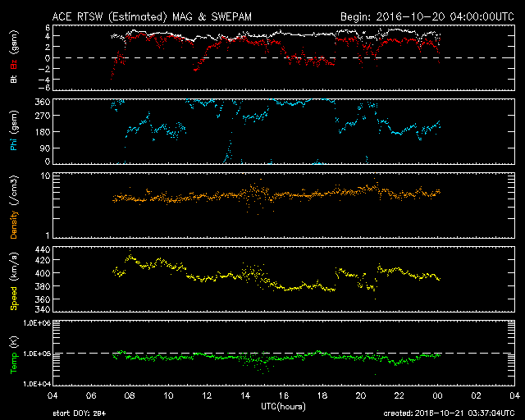The height and width of the screenshot is (420, 525).
Task: Click the "(/cm3)" unit in the Density label
Action: click(x=14, y=190)
